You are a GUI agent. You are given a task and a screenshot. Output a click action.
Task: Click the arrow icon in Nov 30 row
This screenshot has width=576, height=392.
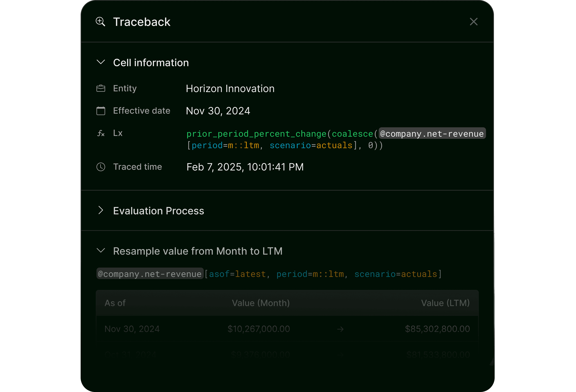(340, 329)
